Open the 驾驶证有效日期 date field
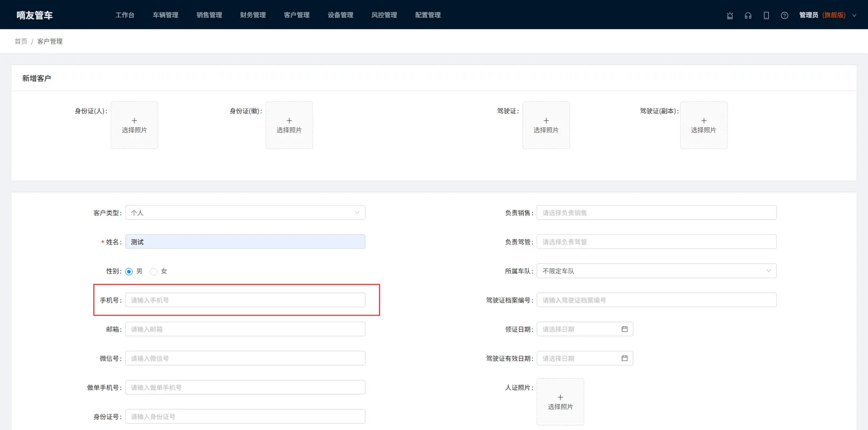 585,358
